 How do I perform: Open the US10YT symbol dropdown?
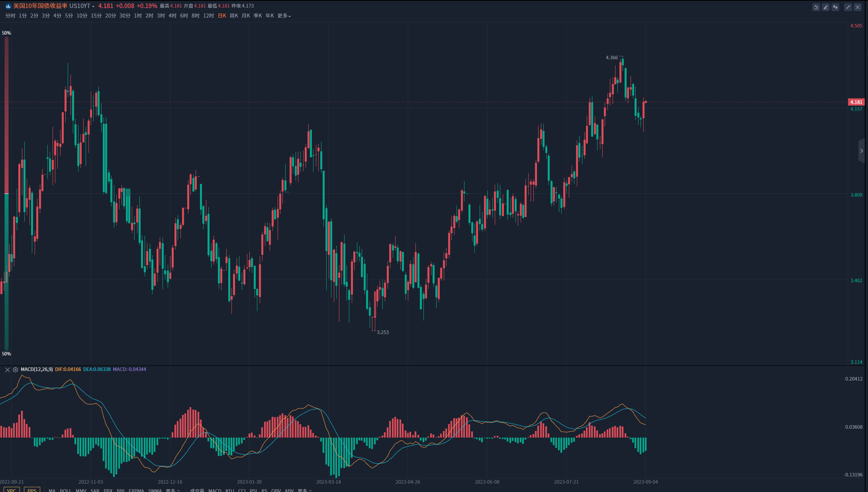(82, 6)
